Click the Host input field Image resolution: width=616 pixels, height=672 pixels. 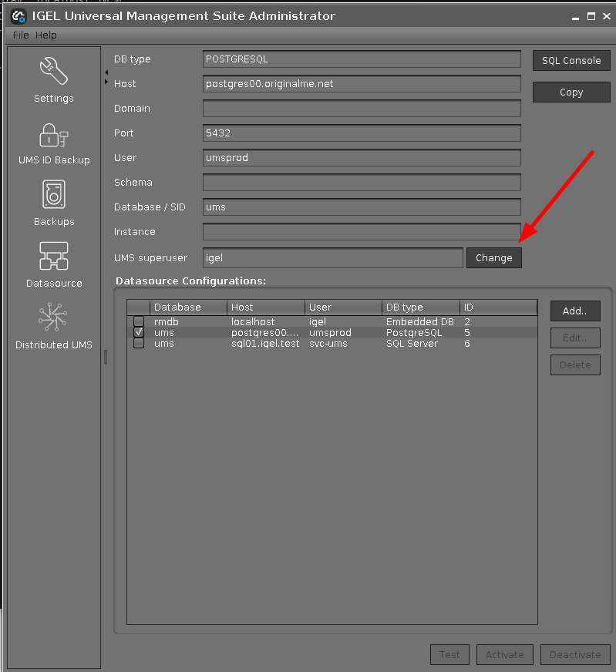tap(361, 84)
